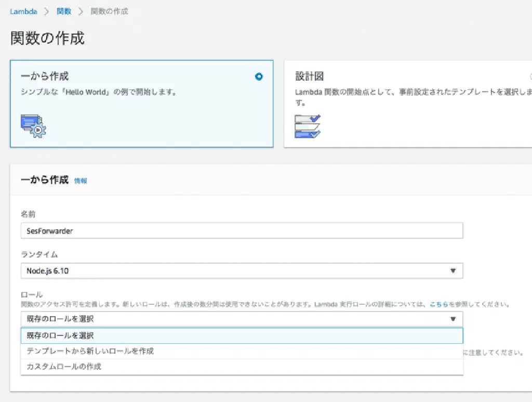Open the ランタイム dropdown showing Node.js 6.10
Screen dimensions: 532x402
242,270
